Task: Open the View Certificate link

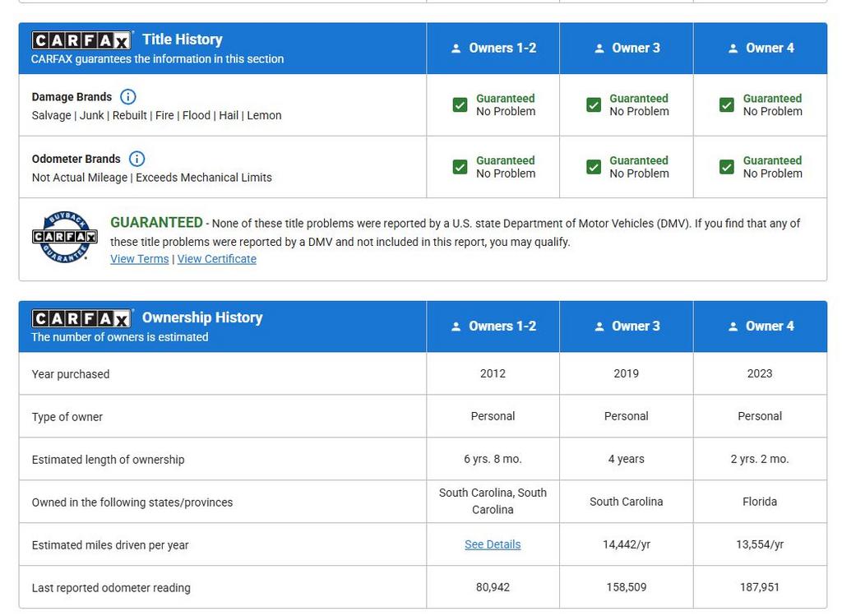Action: (x=216, y=259)
